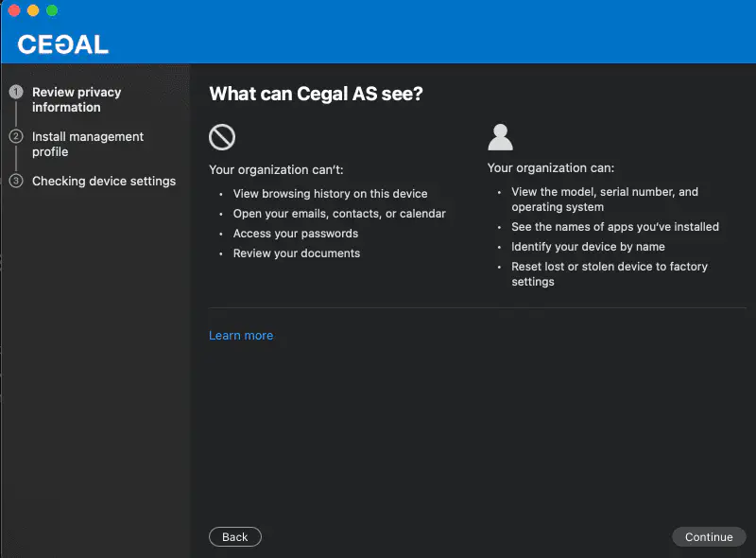Click the person silhouette icon

click(500, 138)
